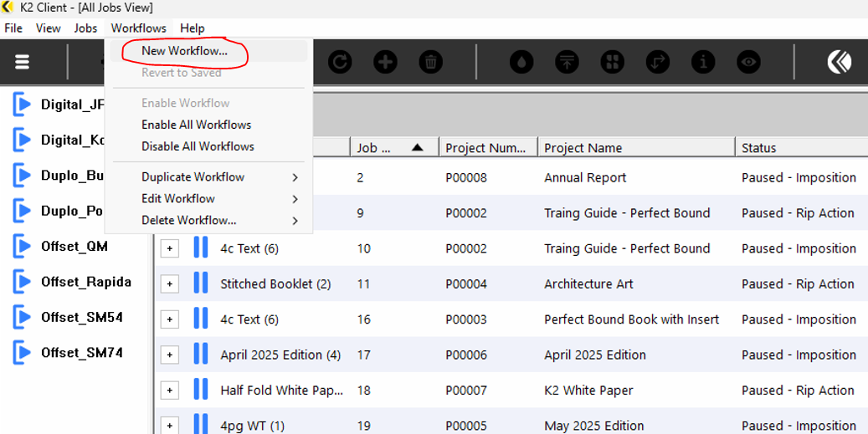Viewport: 868px width, 434px height.
Task: Click the reroute arrows toolbar icon
Action: pos(658,62)
